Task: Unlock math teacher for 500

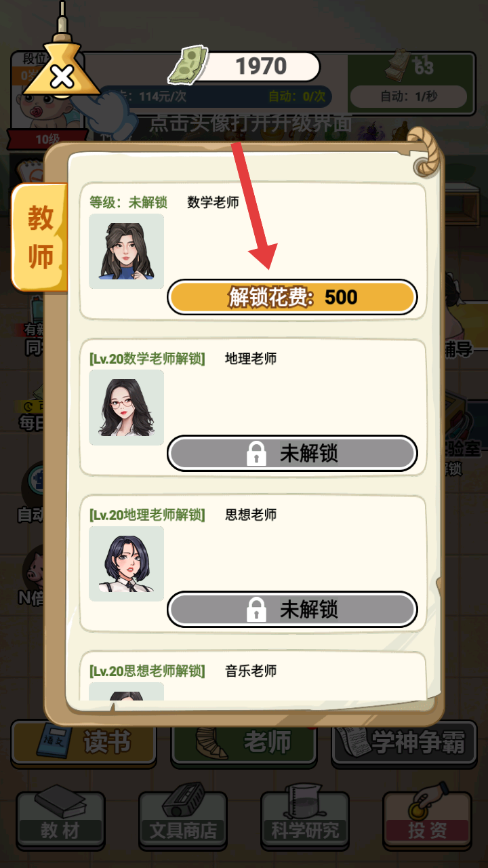Action: (292, 297)
